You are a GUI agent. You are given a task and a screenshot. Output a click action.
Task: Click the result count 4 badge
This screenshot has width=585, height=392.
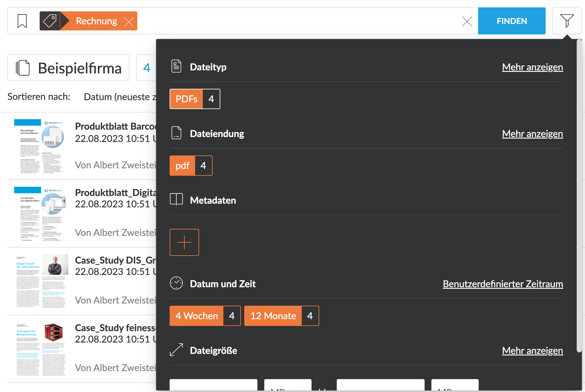coord(147,68)
